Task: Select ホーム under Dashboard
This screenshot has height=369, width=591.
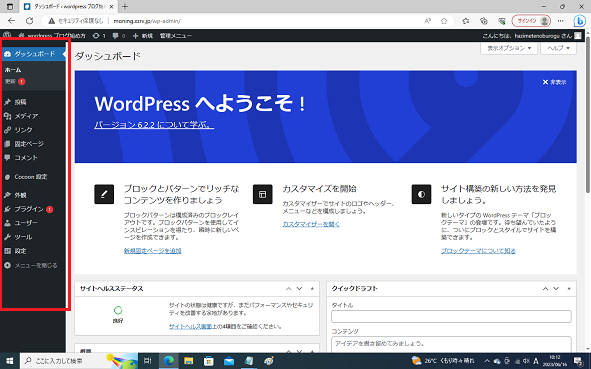Action: click(x=13, y=70)
